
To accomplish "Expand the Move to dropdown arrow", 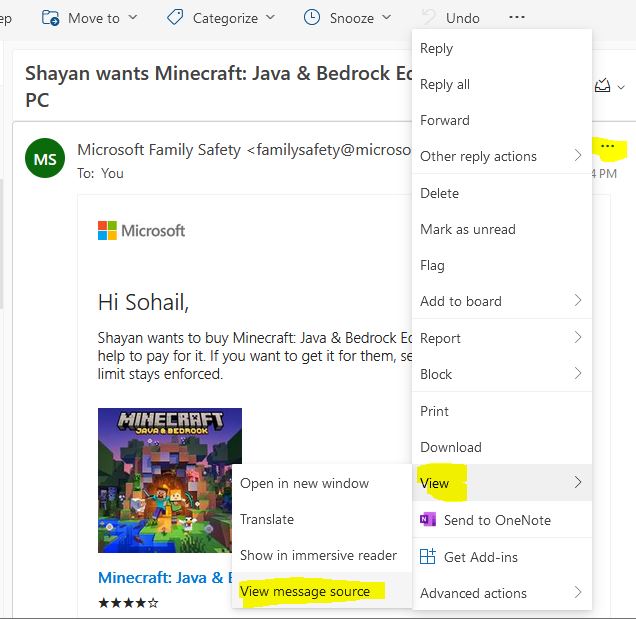I will [133, 17].
